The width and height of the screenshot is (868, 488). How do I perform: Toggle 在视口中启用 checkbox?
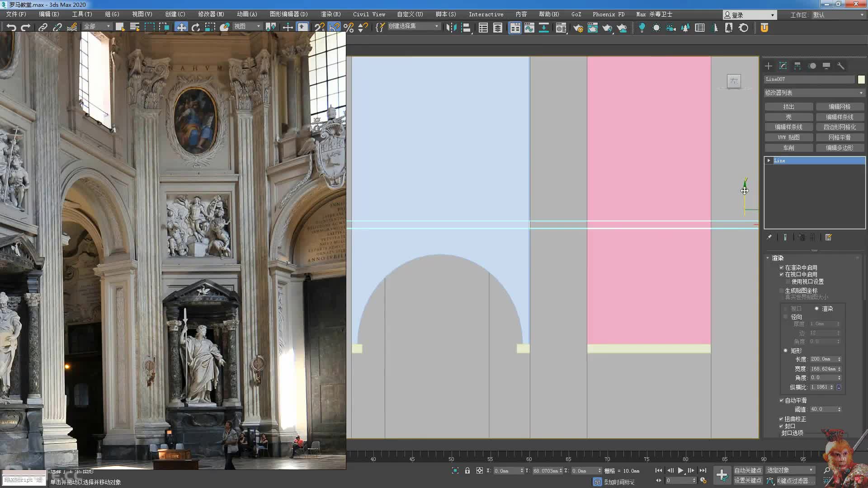[781, 274]
